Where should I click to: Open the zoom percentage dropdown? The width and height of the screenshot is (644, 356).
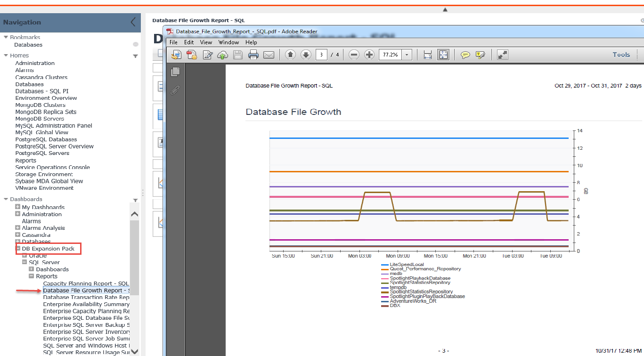(x=407, y=55)
